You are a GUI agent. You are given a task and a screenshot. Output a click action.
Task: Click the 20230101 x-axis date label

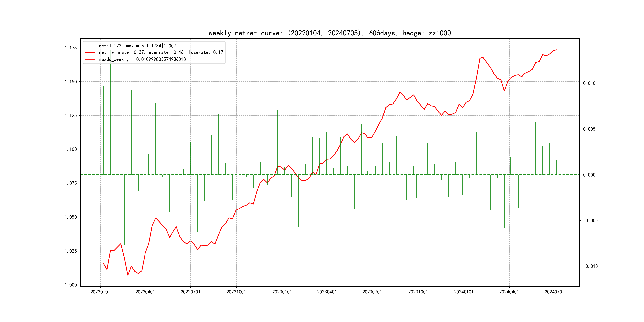(282, 292)
